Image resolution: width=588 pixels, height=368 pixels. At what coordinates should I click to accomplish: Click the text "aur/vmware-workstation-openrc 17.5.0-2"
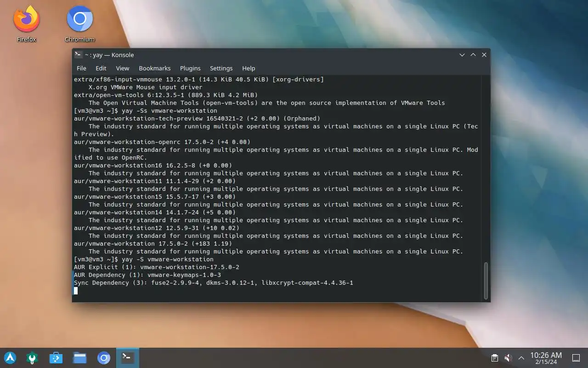[144, 142]
